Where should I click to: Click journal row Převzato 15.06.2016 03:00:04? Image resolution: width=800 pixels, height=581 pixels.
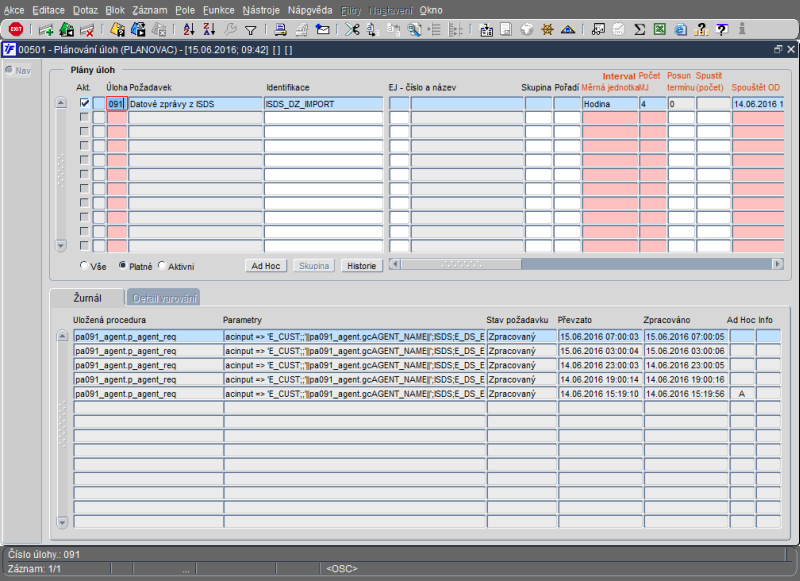click(x=600, y=350)
